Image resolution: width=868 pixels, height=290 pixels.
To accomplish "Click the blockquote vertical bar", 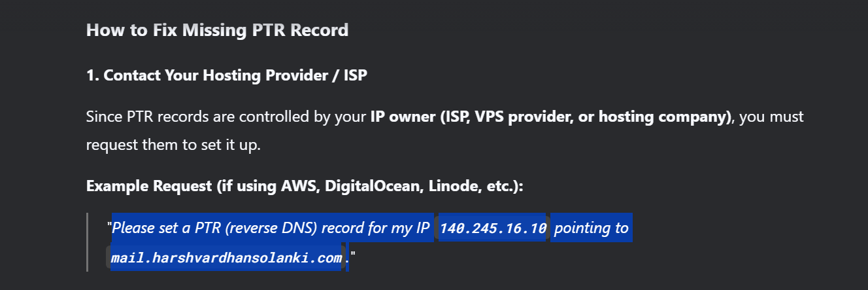I will click(x=87, y=242).
